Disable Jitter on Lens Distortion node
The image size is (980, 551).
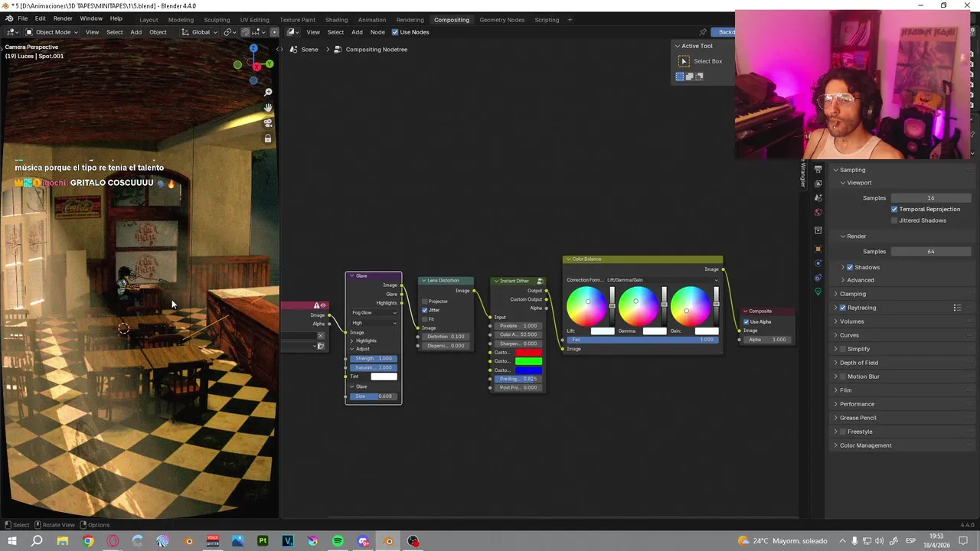[424, 310]
